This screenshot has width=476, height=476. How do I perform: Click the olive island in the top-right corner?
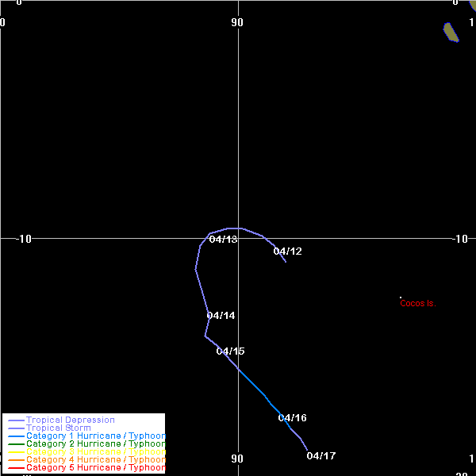coord(451,32)
